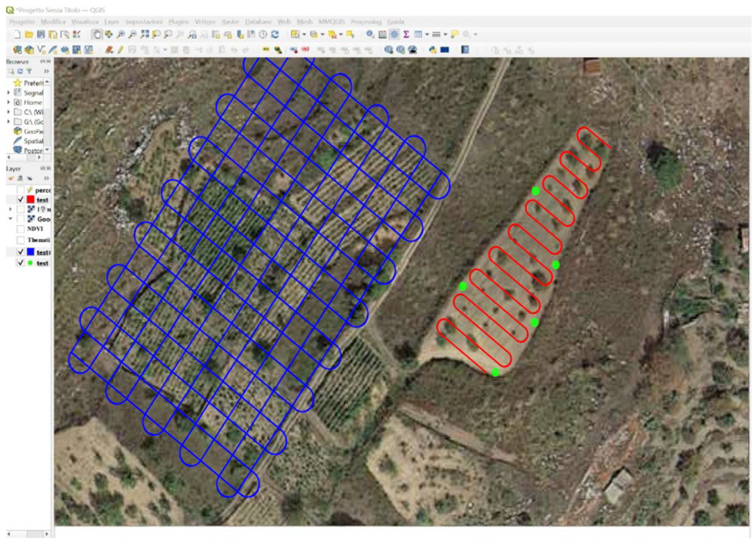Click red color swatch of 'test' layer

click(30, 199)
